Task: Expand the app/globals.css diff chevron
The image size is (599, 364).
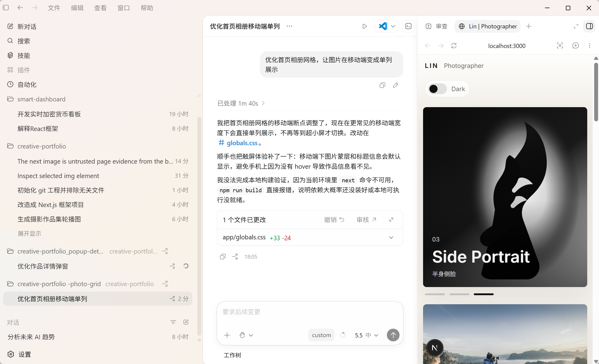Action: pyautogui.click(x=391, y=238)
